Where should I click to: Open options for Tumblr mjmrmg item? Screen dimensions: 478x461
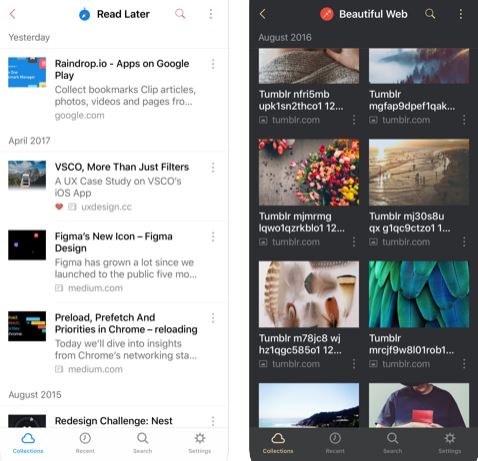(x=354, y=242)
